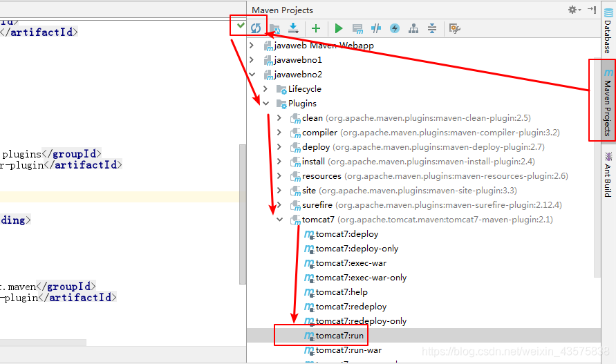The image size is (616, 364).
Task: Open the gear options menu of Maven Projects
Action: [x=575, y=10]
